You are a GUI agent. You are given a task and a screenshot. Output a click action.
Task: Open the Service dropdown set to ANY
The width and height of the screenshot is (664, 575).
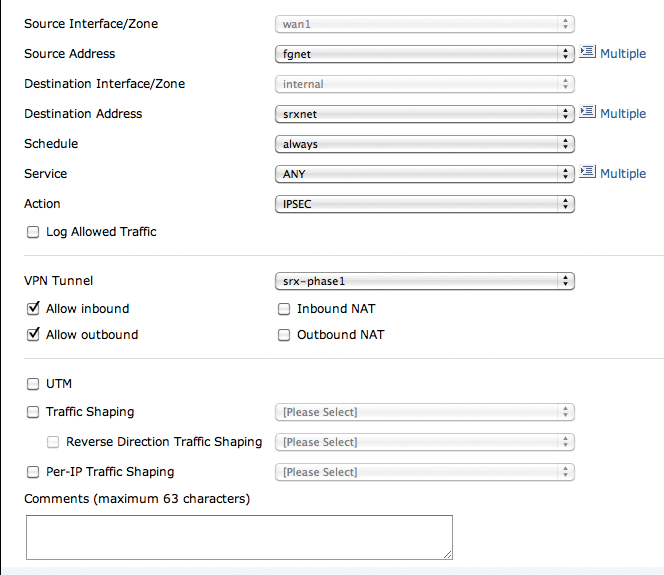424,174
